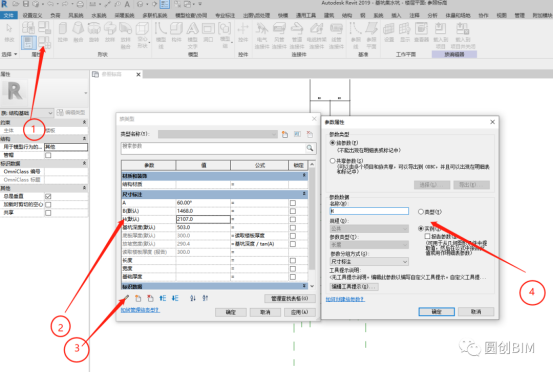Screen dimensions: 553x373
Task: Toggle lock checkbox for value 1468.0 row
Action: click(293, 211)
